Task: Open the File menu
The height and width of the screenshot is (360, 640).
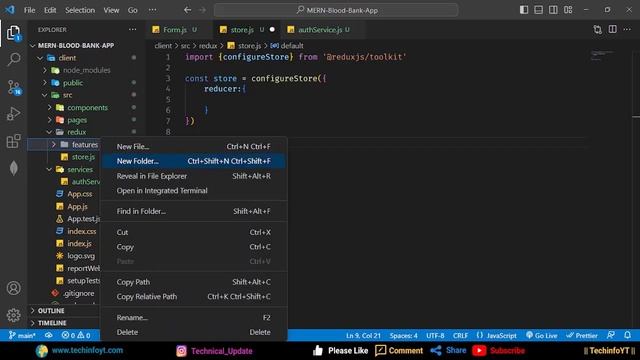Action: tap(29, 10)
